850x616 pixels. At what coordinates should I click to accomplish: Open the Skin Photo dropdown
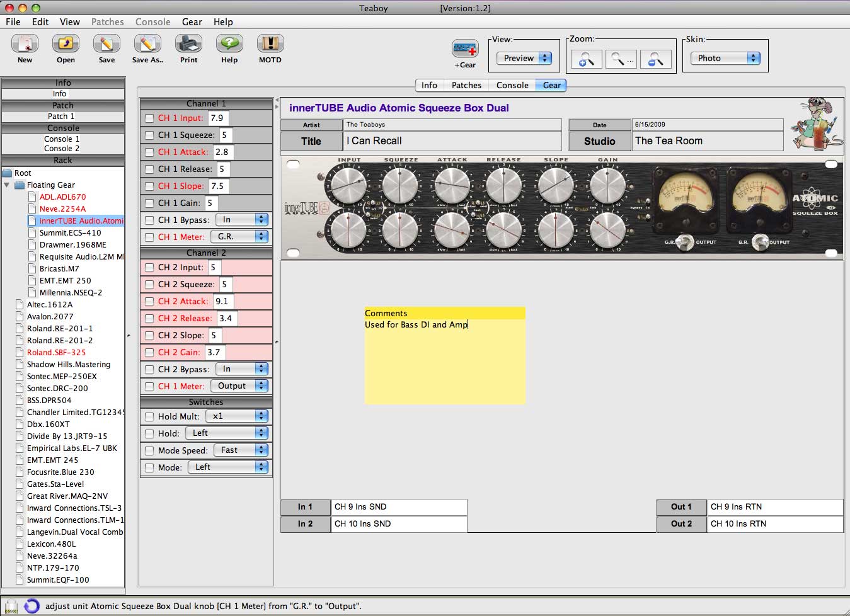[725, 58]
